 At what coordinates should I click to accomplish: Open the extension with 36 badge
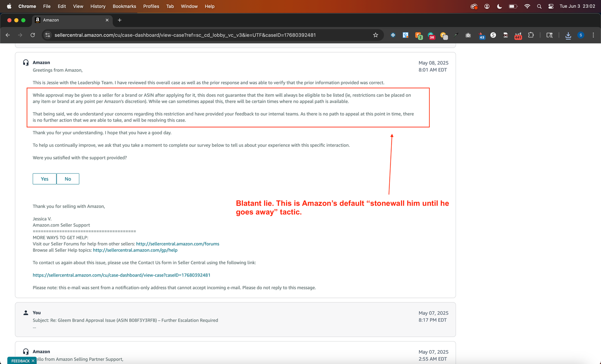pos(431,35)
